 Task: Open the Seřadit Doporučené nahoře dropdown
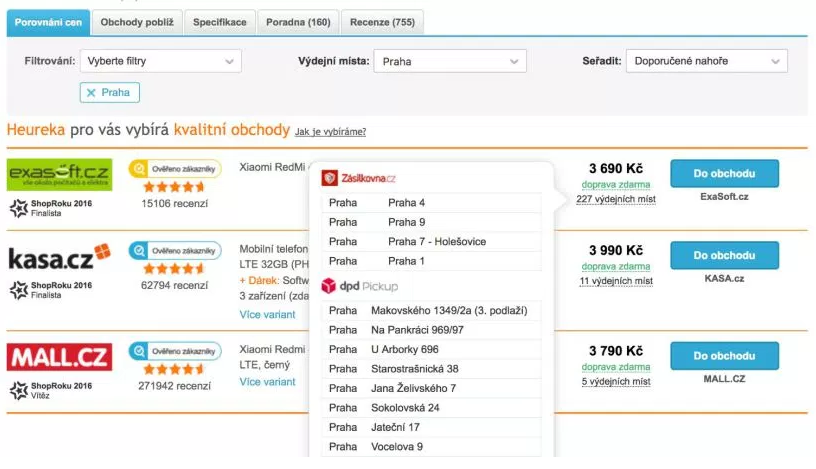tap(707, 61)
